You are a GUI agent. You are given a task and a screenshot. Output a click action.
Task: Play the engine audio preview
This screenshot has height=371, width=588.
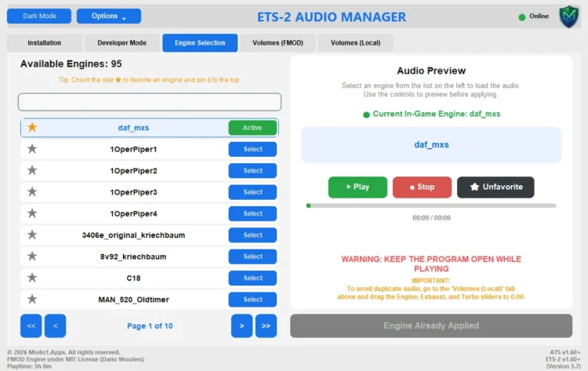(358, 187)
